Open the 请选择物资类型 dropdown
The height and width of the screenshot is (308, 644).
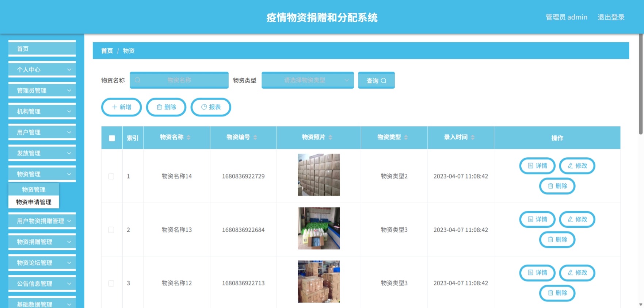[308, 80]
